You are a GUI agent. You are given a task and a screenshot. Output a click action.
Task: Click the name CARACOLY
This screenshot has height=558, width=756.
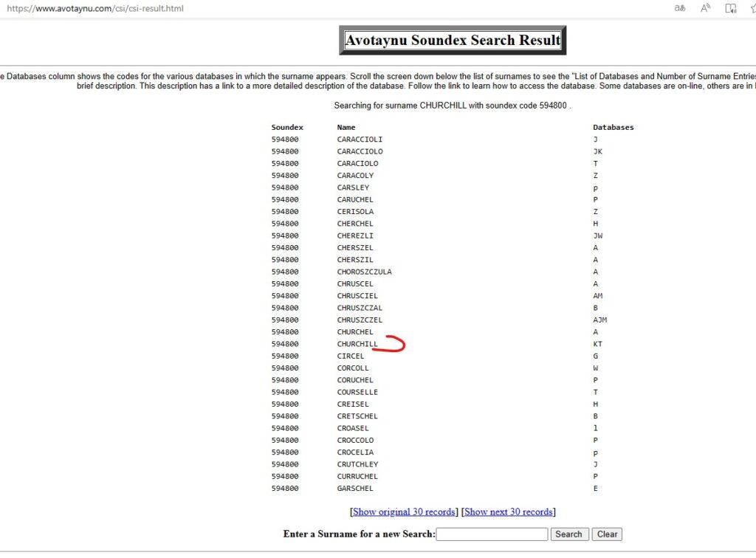[x=355, y=176]
